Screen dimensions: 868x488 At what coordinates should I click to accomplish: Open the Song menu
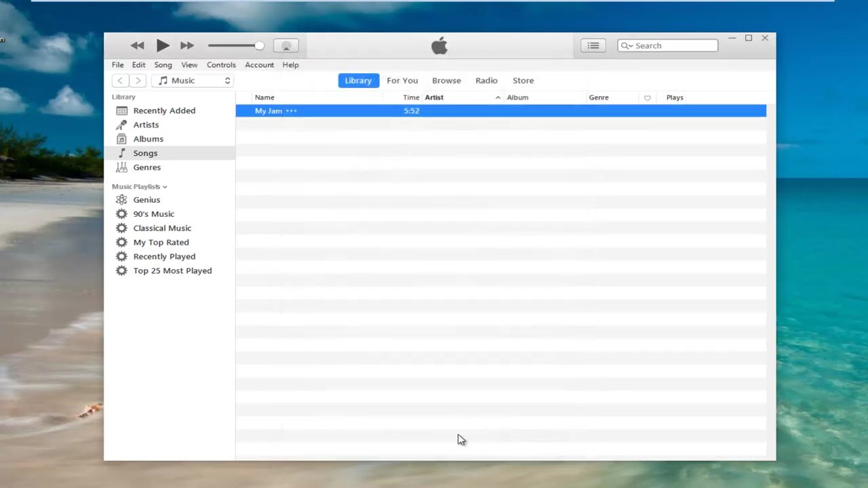[x=163, y=65]
